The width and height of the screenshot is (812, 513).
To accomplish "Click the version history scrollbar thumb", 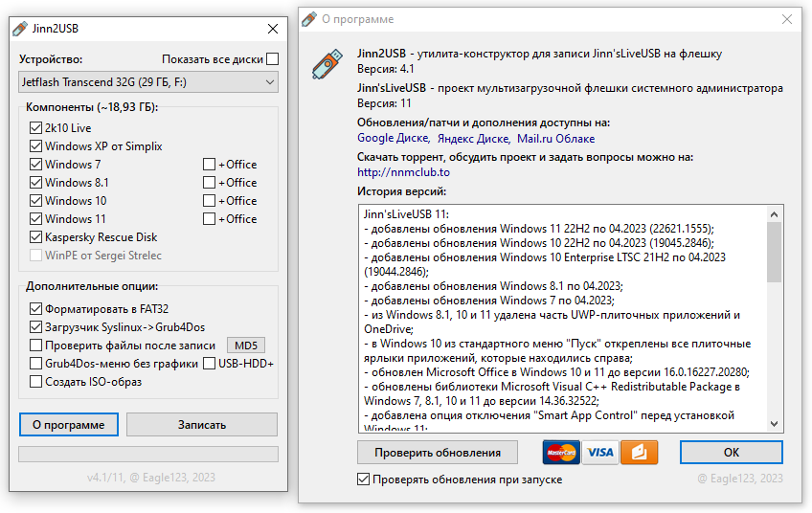I will [x=775, y=253].
